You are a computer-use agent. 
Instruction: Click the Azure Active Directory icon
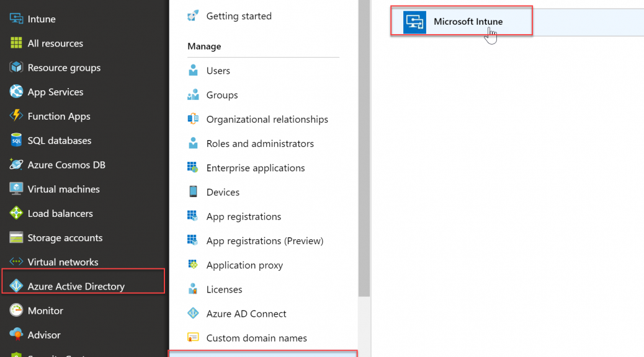click(x=16, y=286)
